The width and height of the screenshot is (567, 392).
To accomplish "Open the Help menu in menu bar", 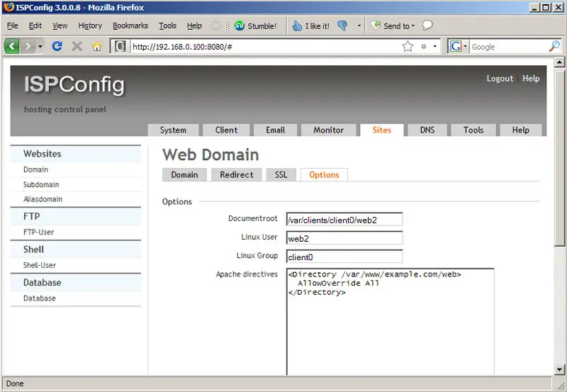I will [194, 26].
